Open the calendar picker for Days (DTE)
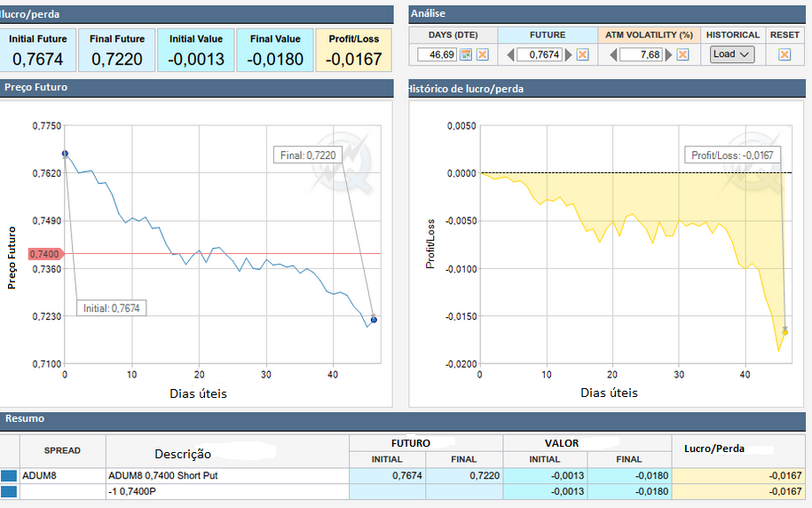This screenshot has width=812, height=508. (465, 55)
